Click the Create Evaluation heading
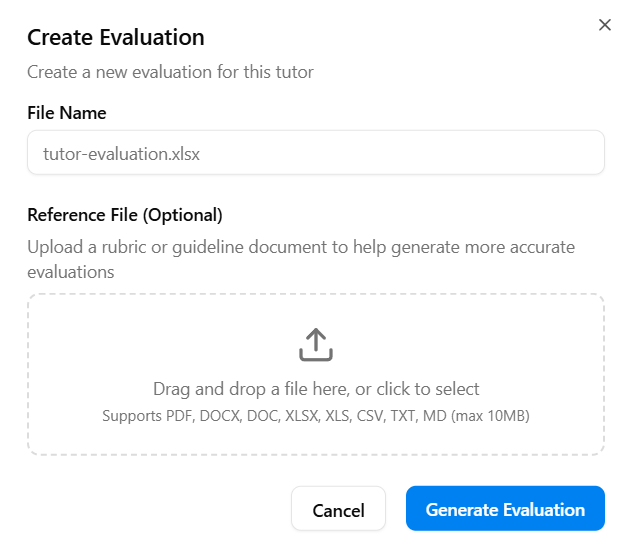This screenshot has width=631, height=557. point(115,38)
